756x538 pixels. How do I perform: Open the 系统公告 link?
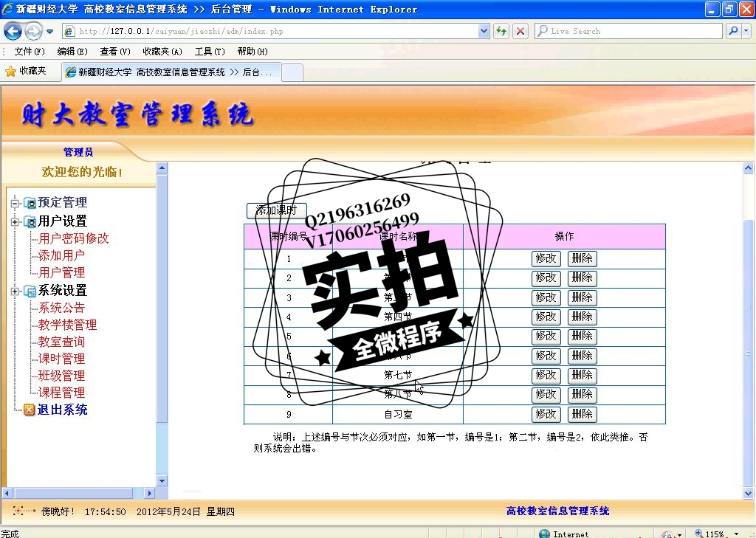[61, 308]
